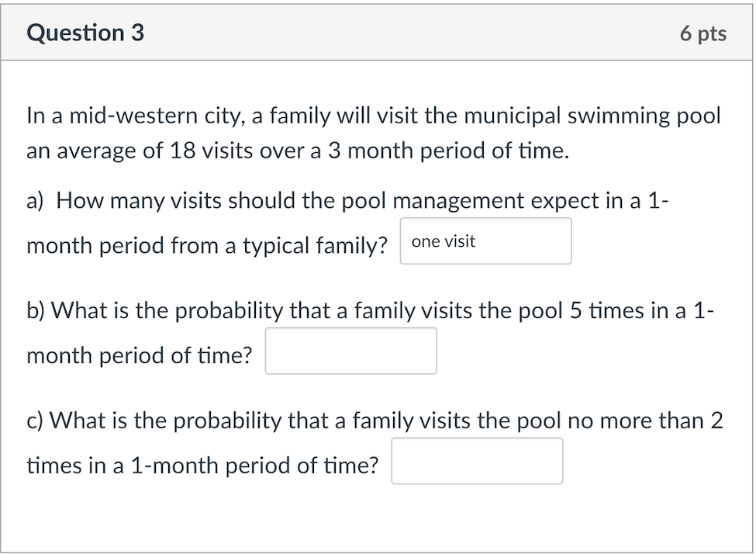This screenshot has height=554, width=756.
Task: Focus the probability answer box under part b
Action: [350, 351]
